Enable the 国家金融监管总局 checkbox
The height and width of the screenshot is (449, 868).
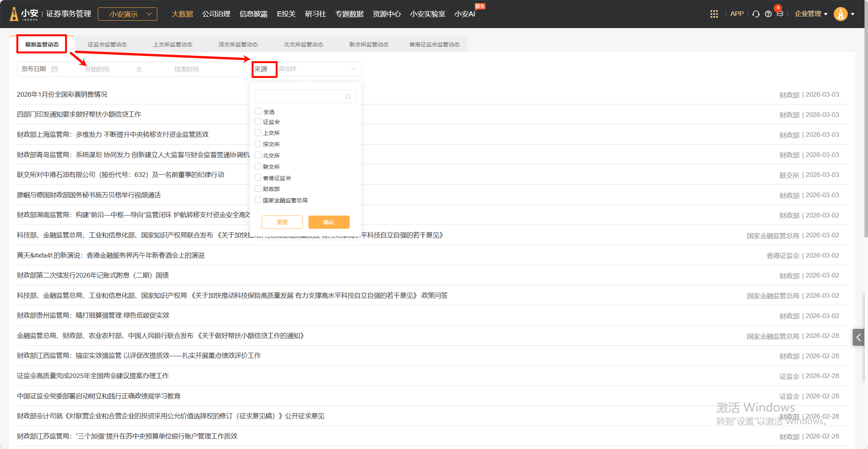tap(258, 200)
